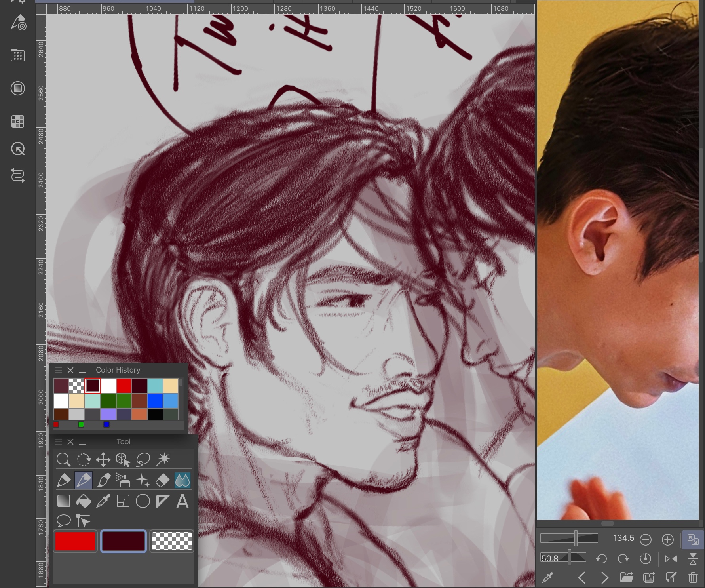This screenshot has height=588, width=705.
Task: Toggle vertical flip of reference image
Action: click(693, 559)
